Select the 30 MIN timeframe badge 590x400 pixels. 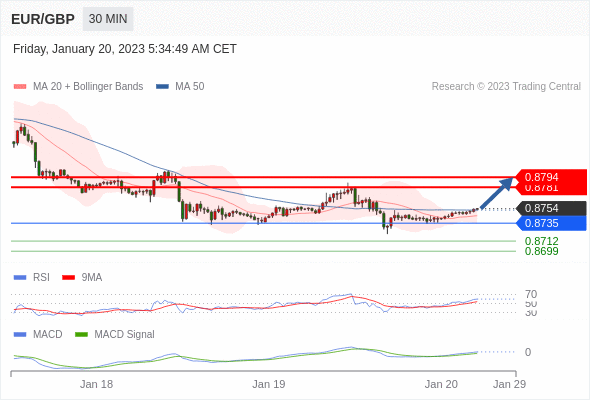point(108,19)
